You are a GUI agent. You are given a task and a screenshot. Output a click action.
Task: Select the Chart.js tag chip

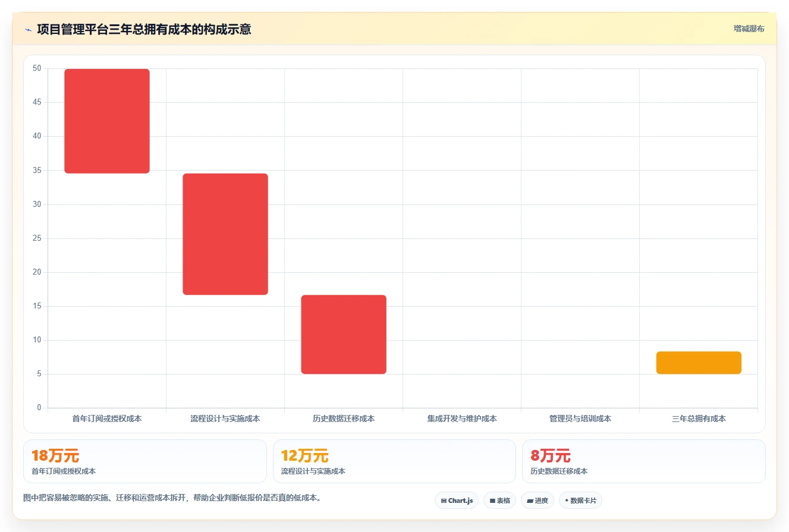coord(457,500)
